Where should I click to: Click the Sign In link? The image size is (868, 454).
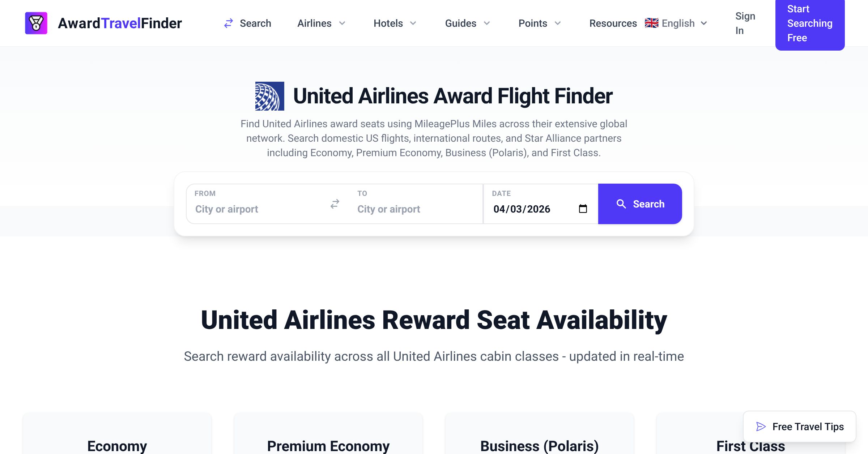[x=745, y=23]
